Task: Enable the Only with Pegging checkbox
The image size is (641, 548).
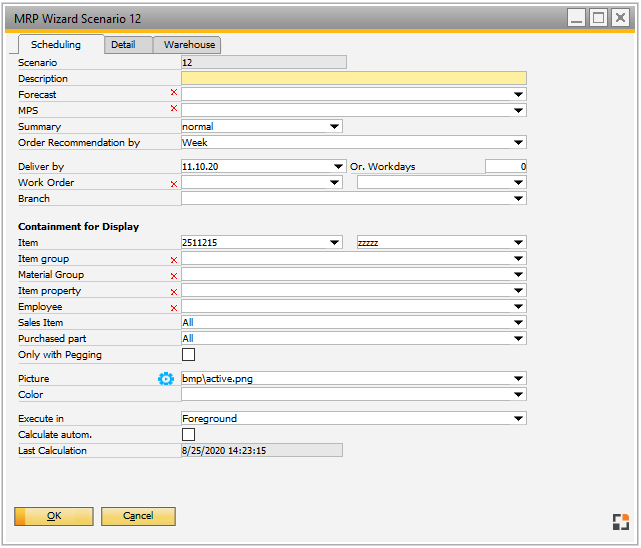Action: [188, 355]
